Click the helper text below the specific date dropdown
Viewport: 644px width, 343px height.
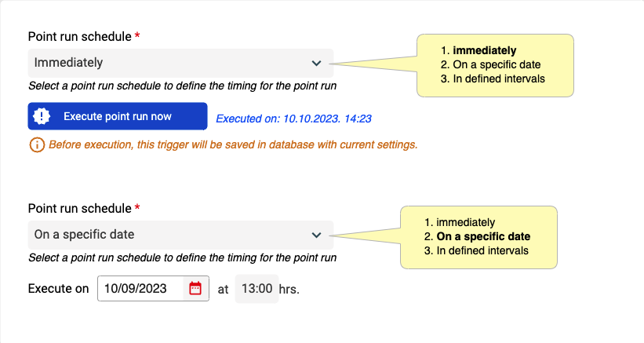pos(182,257)
